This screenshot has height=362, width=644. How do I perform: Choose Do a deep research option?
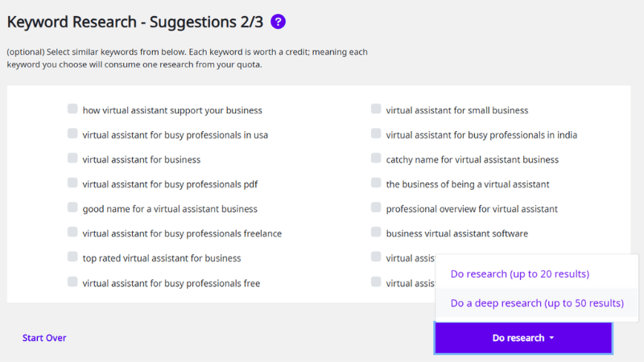pos(537,303)
